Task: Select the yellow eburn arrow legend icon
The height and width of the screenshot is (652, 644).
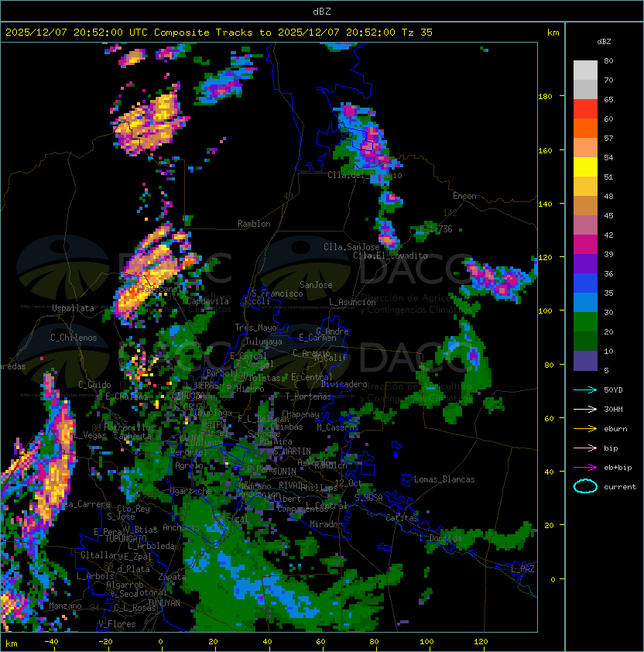Action: tap(585, 429)
